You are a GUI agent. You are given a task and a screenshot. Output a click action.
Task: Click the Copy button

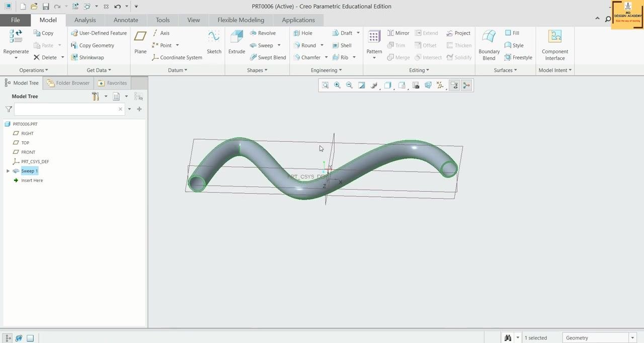[43, 33]
